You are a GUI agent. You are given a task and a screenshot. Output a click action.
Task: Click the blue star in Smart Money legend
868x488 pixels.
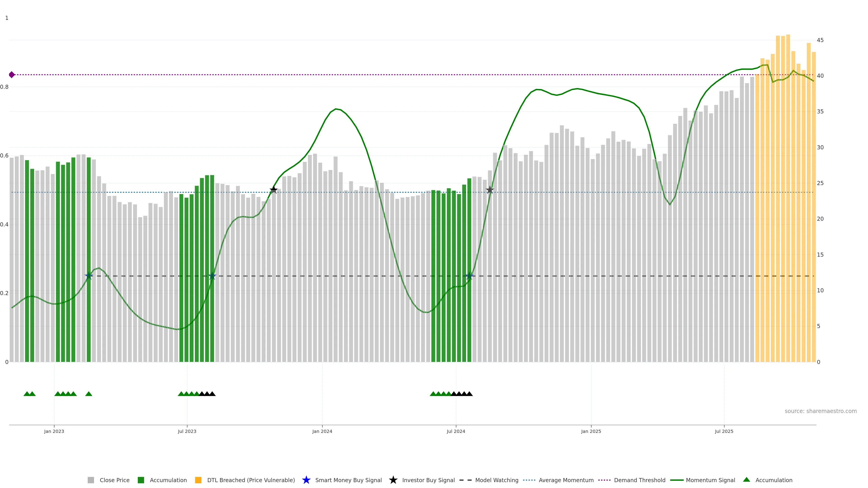point(306,480)
